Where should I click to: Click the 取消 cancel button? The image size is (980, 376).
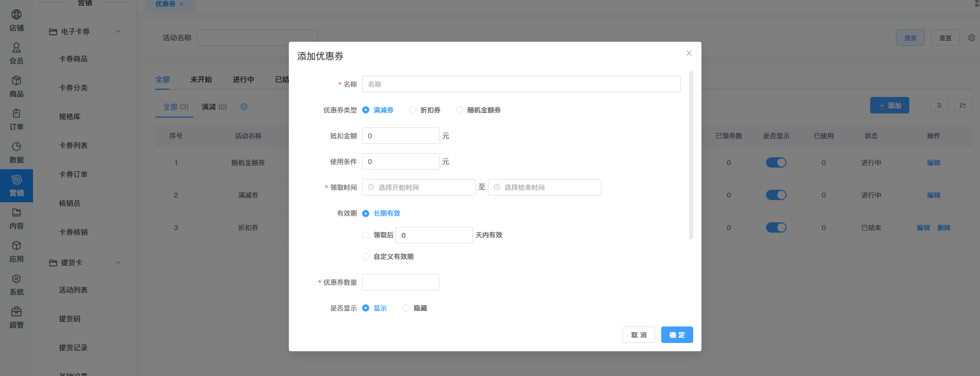[x=639, y=335]
